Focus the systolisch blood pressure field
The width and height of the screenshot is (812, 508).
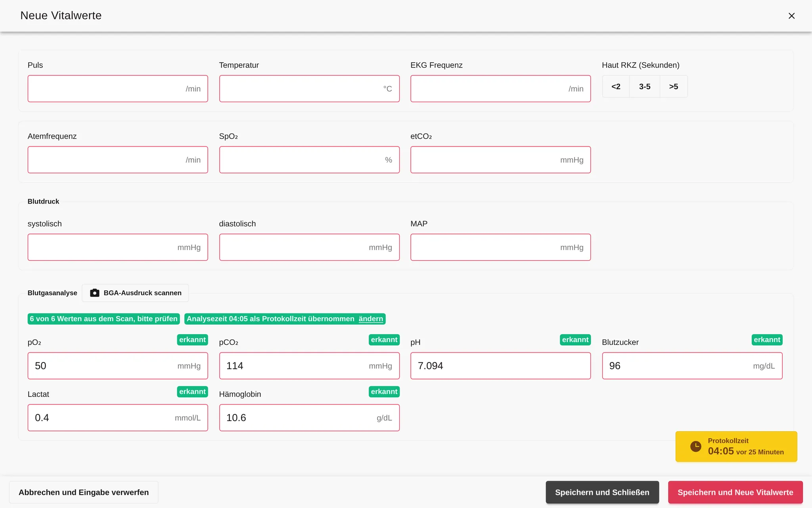point(118,247)
